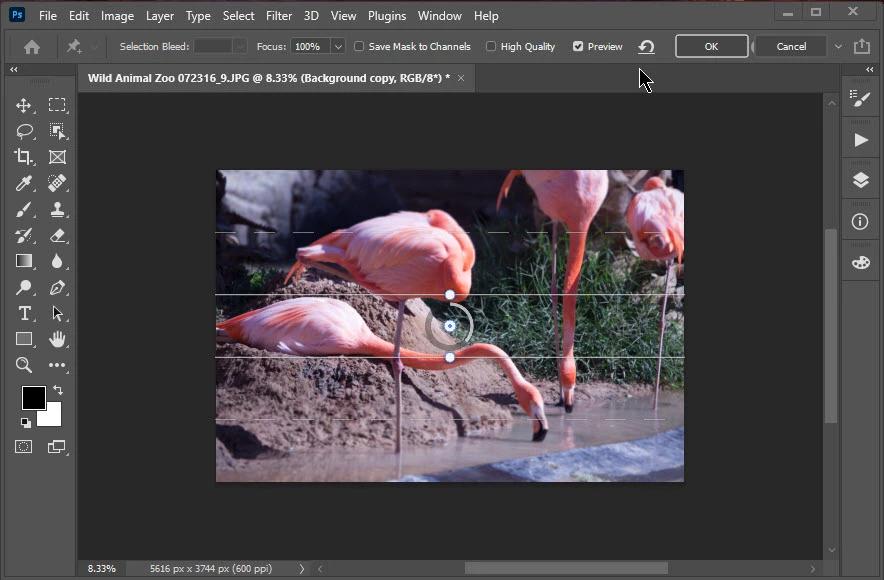Viewport: 884px width, 580px height.
Task: Select the Path Selection tool
Action: point(57,313)
